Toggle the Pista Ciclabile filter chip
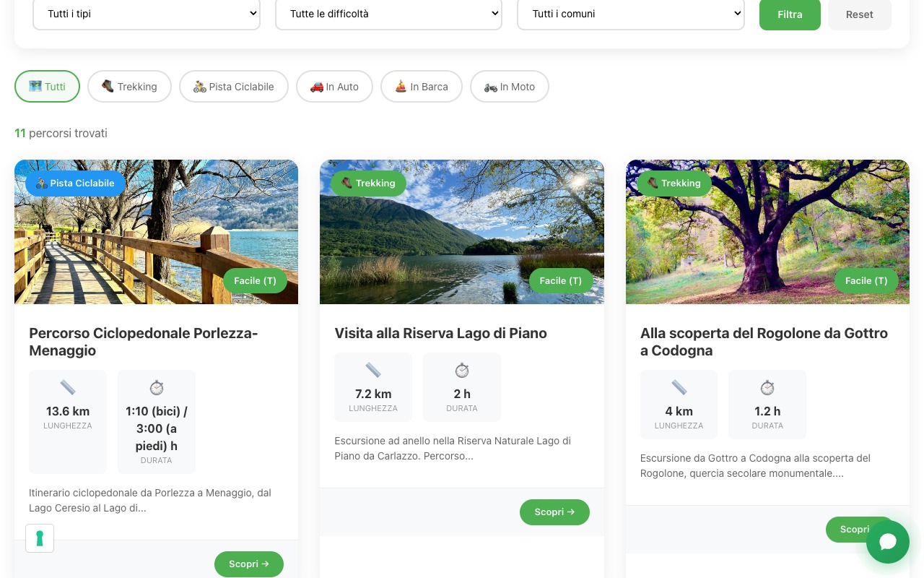The image size is (924, 578). pyautogui.click(x=234, y=87)
